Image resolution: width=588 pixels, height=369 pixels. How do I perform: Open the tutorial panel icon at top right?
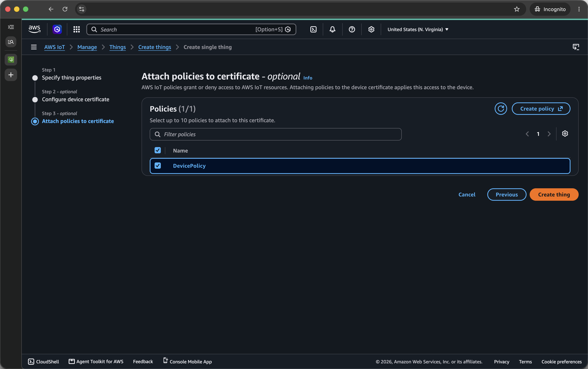tap(576, 47)
